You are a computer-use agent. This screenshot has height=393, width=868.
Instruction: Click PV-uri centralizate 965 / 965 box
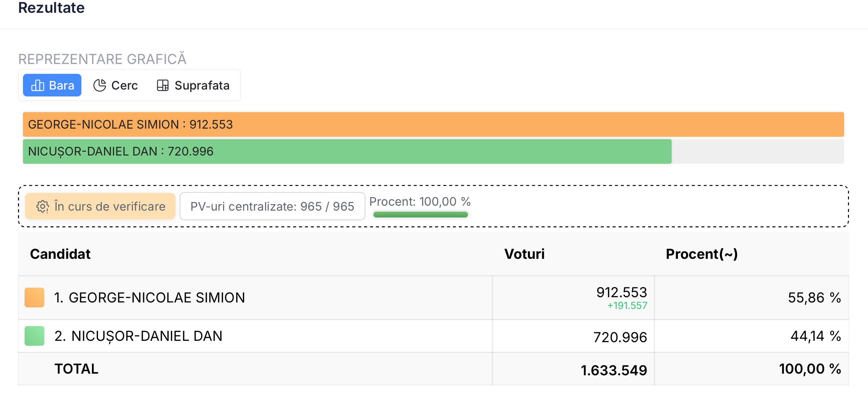(x=272, y=206)
